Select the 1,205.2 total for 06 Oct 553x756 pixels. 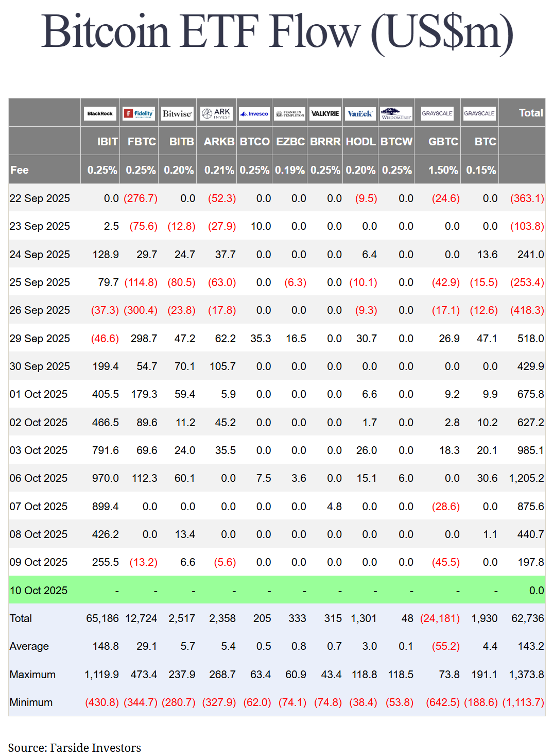coord(526,478)
